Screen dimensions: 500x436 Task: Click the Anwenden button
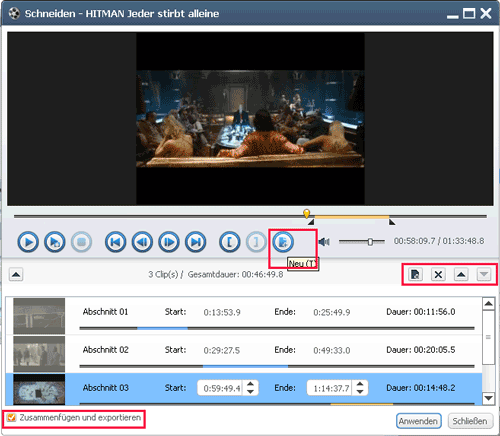[x=419, y=421]
